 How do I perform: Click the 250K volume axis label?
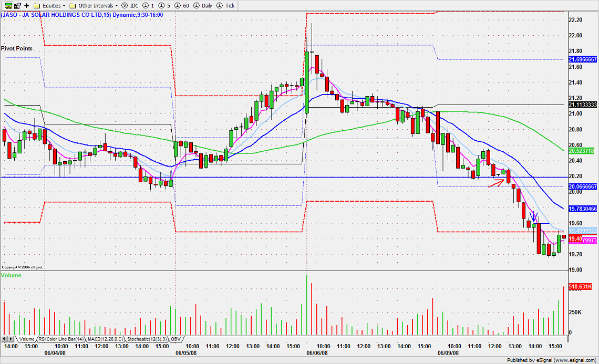[x=575, y=312]
